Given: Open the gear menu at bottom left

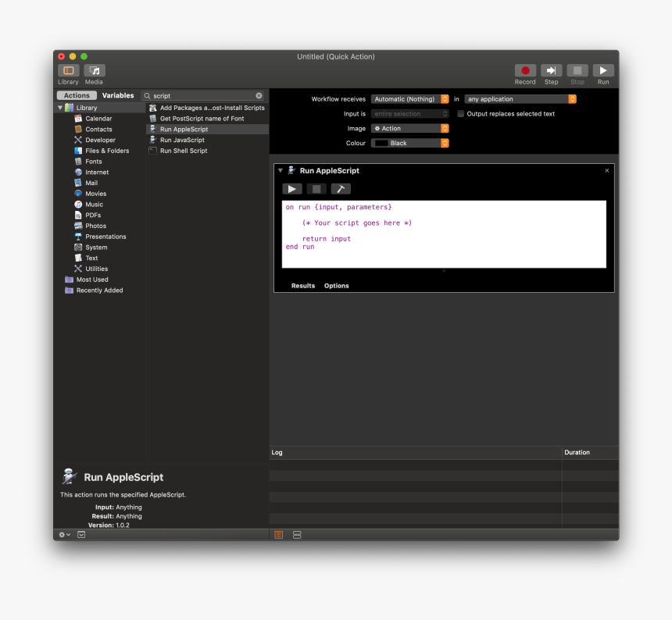Looking at the screenshot, I should (x=64, y=534).
